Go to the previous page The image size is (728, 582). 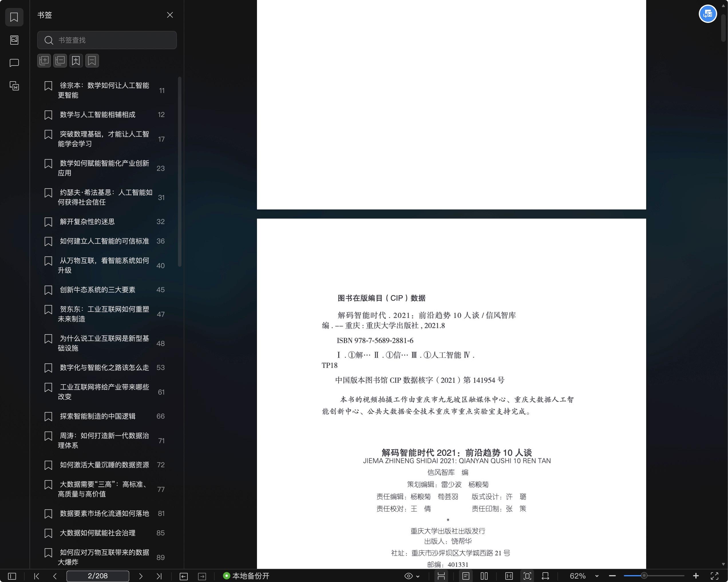pyautogui.click(x=55, y=576)
